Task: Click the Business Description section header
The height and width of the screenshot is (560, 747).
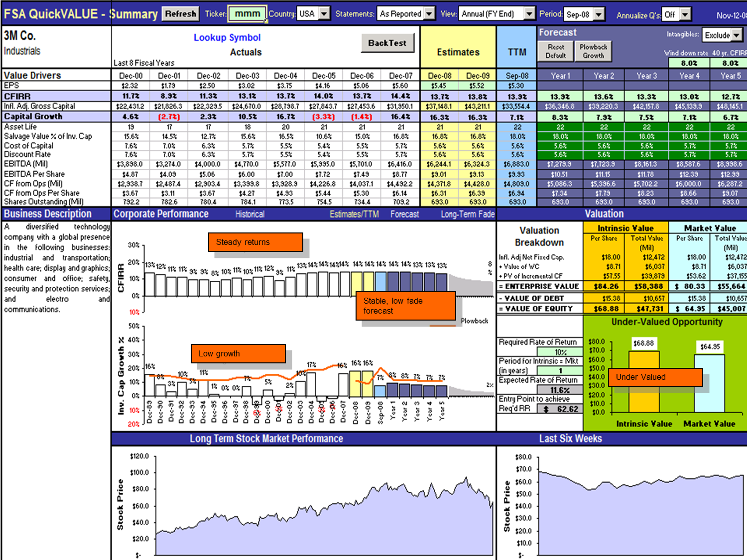Action: point(48,214)
